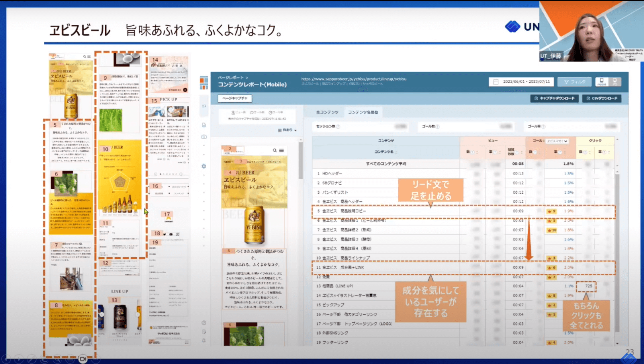The image size is (644, 364).
Task: Select row 4 金ヱビス 商品ヘッダー
Action: 463,201
